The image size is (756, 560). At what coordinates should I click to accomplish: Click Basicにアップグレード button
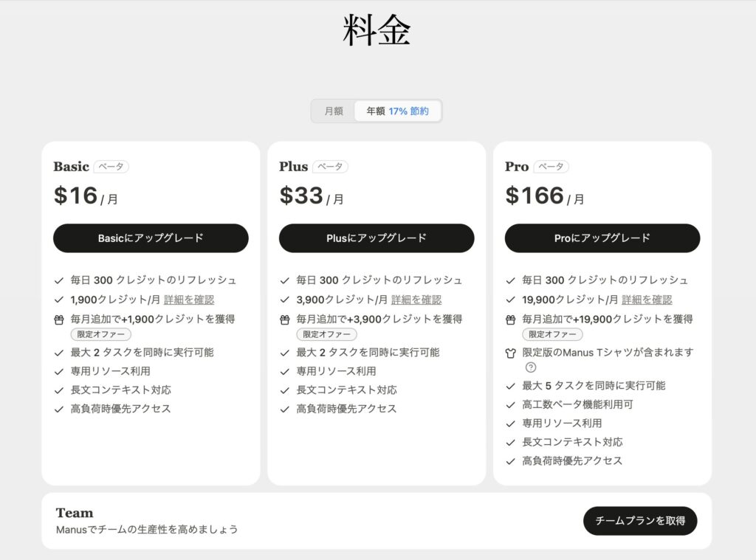click(151, 238)
